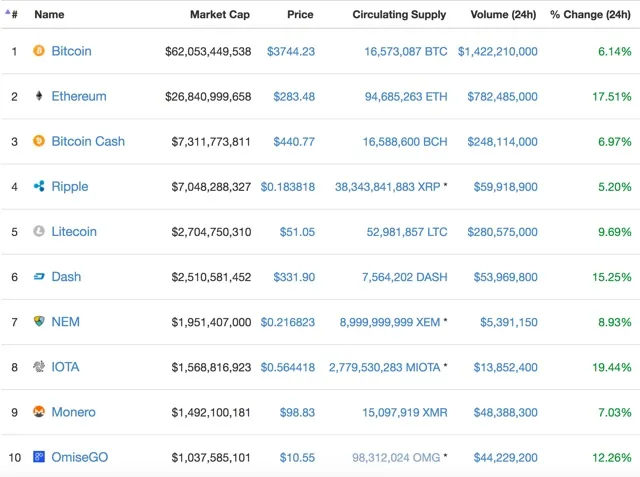
Task: Click Dash price $331.90
Action: pyautogui.click(x=294, y=277)
